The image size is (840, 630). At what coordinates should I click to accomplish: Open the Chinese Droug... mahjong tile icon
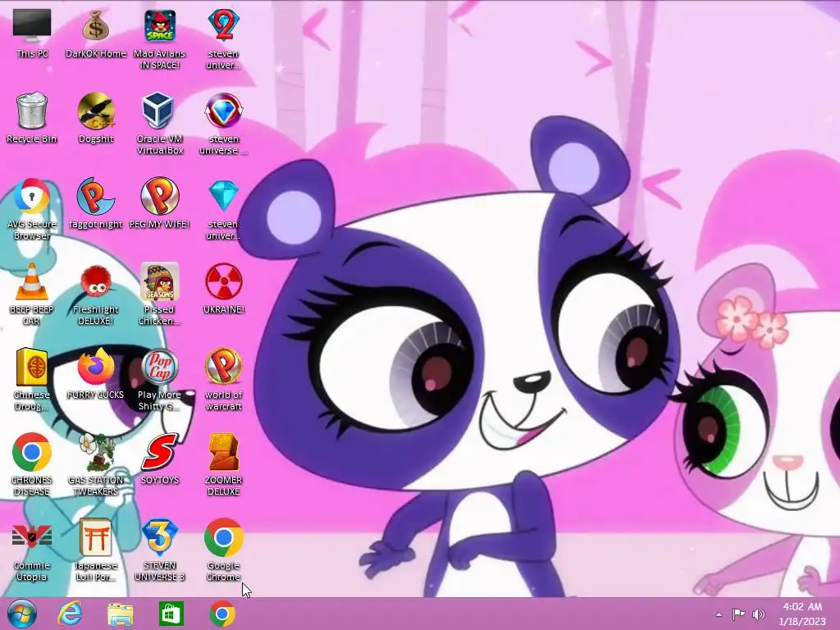click(32, 379)
